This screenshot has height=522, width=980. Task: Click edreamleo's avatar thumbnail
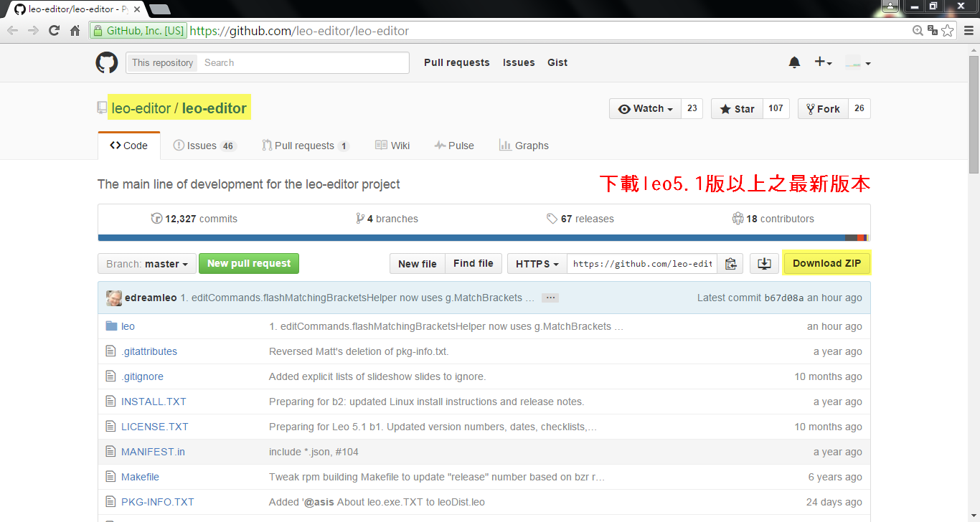[x=113, y=298]
